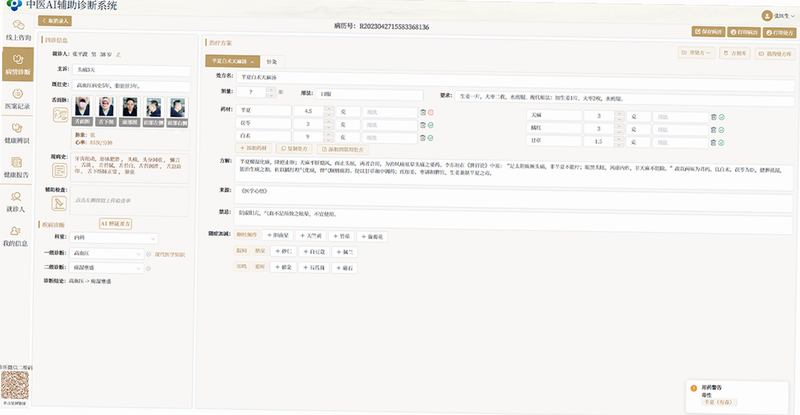Click the green check icon beside 白术
This screenshot has width=800, height=415.
pyautogui.click(x=431, y=138)
